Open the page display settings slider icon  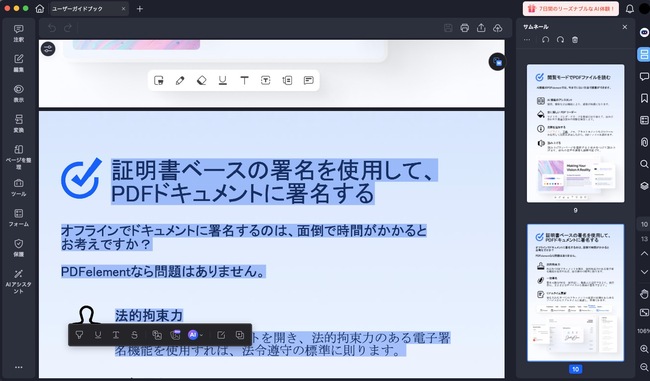(48, 49)
